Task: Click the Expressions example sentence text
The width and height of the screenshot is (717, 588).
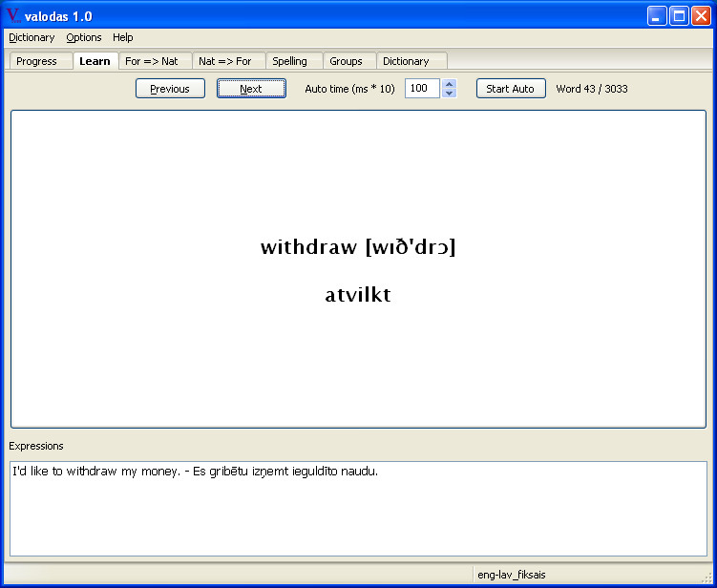Action: [196, 472]
